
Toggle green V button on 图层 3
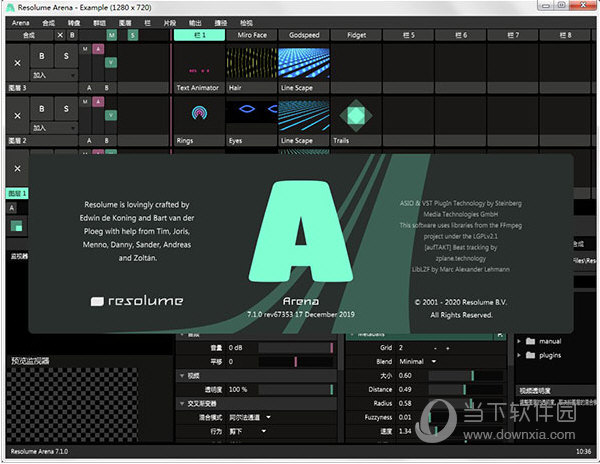point(111,63)
